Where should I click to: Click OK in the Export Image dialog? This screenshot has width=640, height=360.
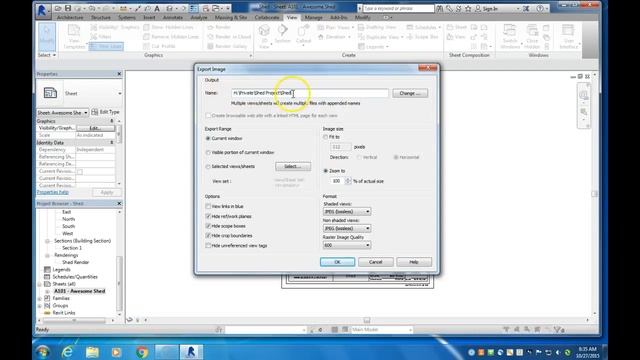tap(337, 262)
